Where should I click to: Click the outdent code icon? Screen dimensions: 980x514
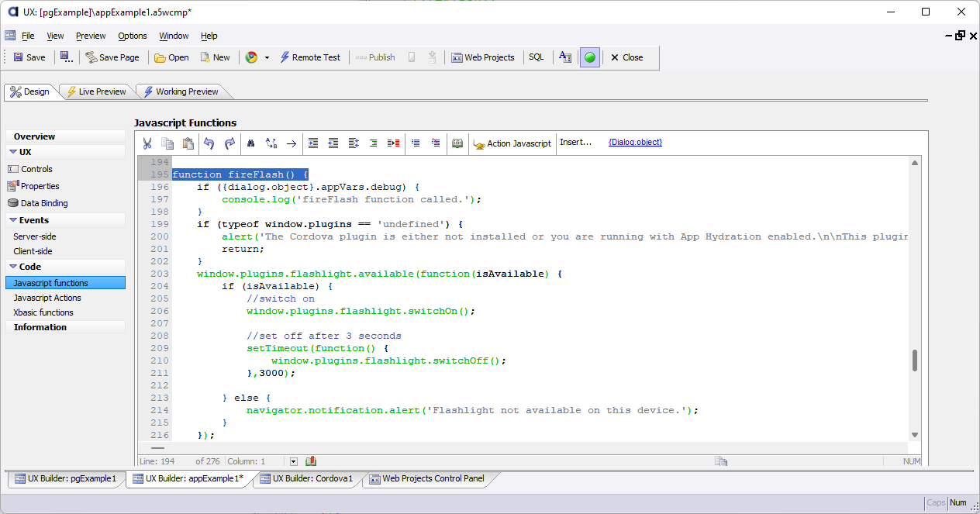[x=333, y=143]
